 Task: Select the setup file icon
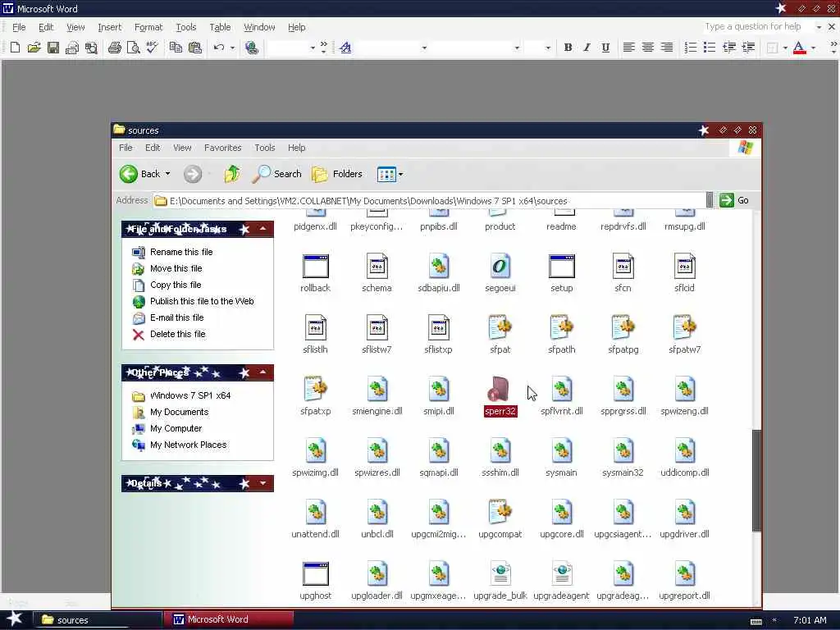pos(561,267)
